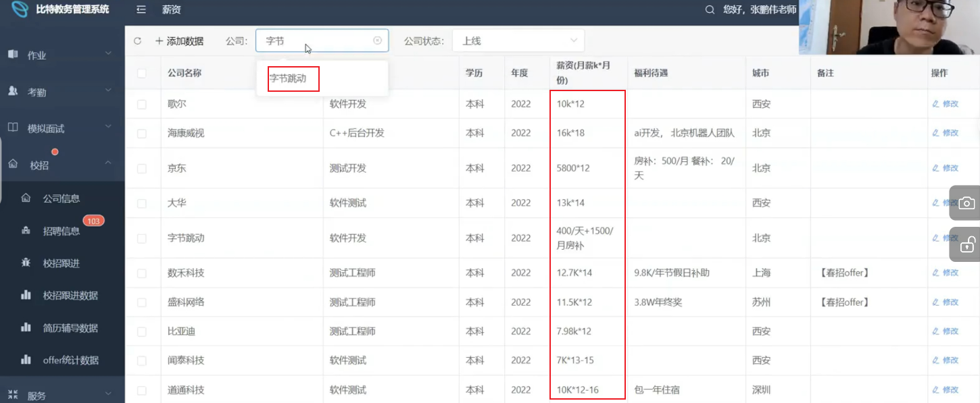Open the offer统计数据 menu item
Viewport: 980px width, 403px height.
point(62,360)
